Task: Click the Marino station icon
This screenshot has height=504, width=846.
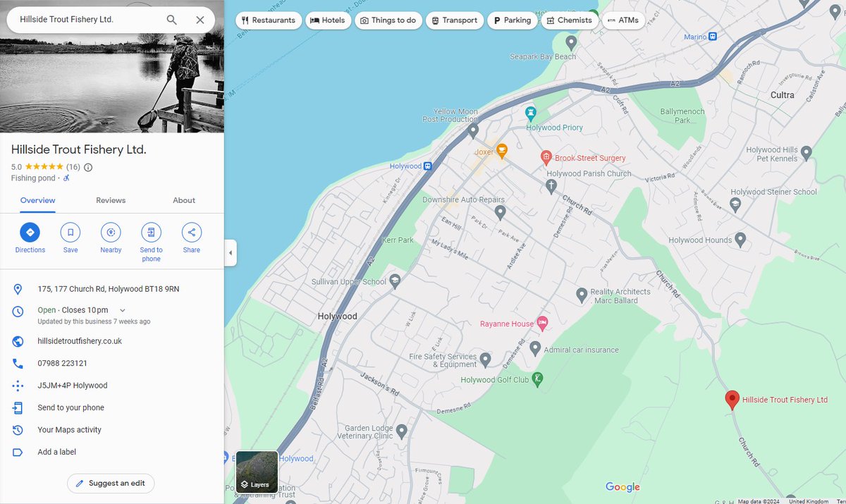Action: tap(713, 37)
